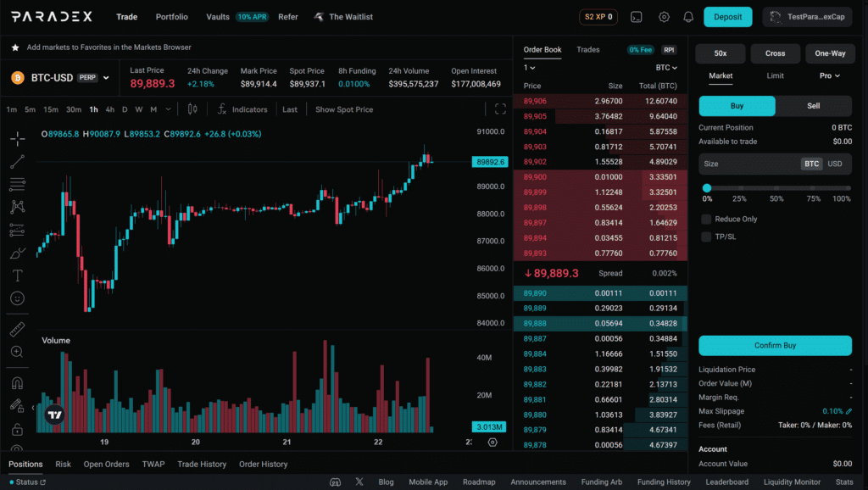Open the terminal console icon in header
The height and width of the screenshot is (490, 868).
tap(636, 17)
